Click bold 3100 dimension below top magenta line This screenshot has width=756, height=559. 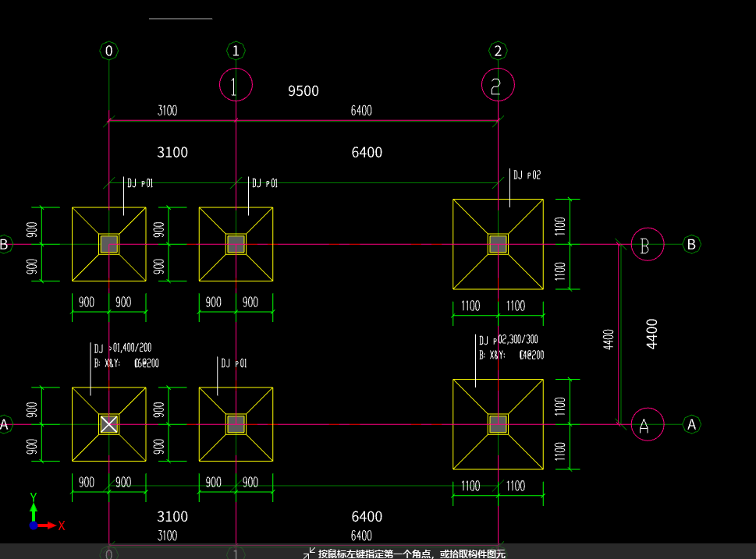coord(172,153)
